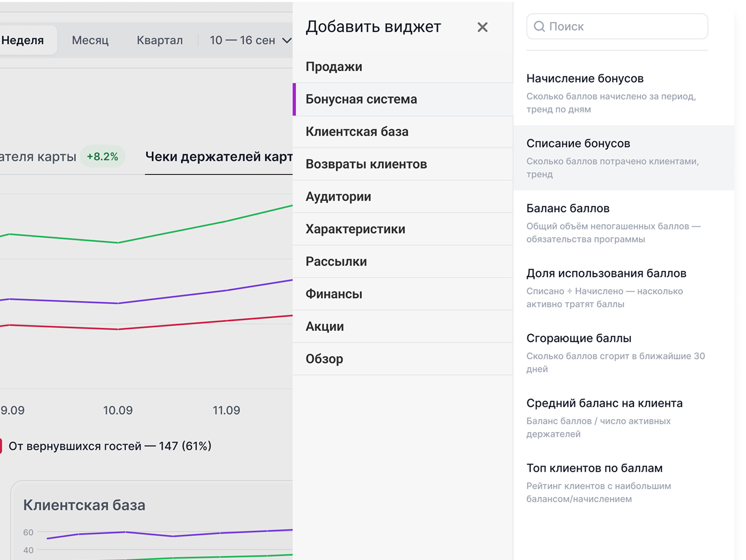Add Средний баланс на клиента widget
This screenshot has width=746, height=560.
pos(624,418)
